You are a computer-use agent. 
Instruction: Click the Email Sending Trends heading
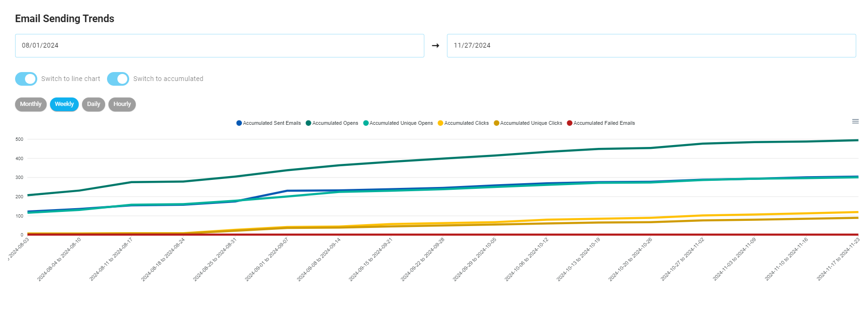click(x=65, y=19)
